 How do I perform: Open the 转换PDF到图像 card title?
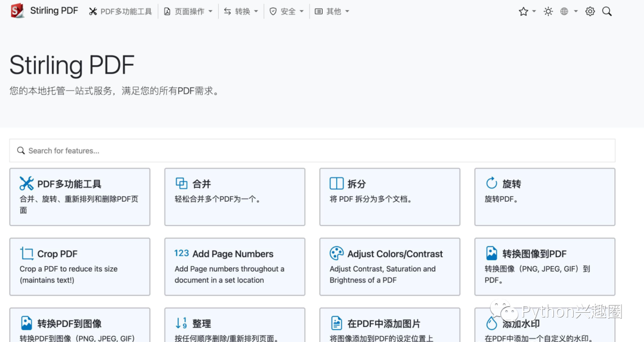[69, 324]
